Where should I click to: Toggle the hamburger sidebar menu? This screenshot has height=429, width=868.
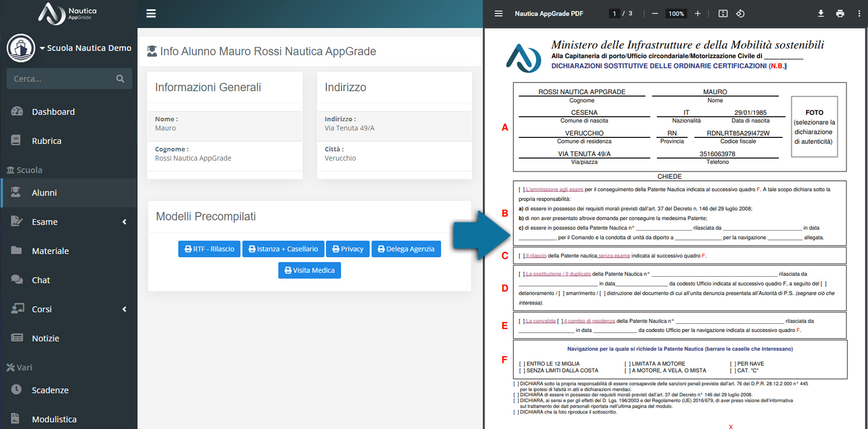pos(151,14)
